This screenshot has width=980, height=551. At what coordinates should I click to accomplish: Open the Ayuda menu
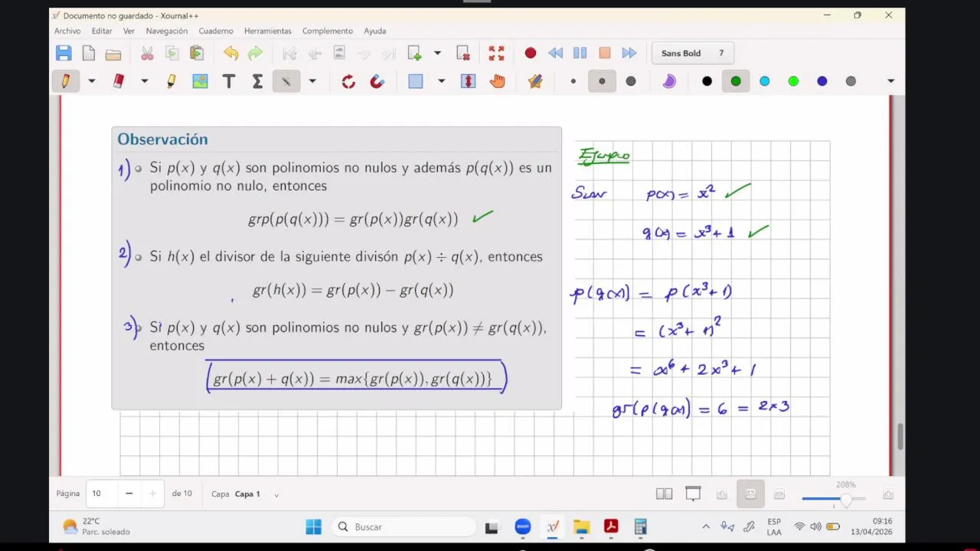[375, 31]
